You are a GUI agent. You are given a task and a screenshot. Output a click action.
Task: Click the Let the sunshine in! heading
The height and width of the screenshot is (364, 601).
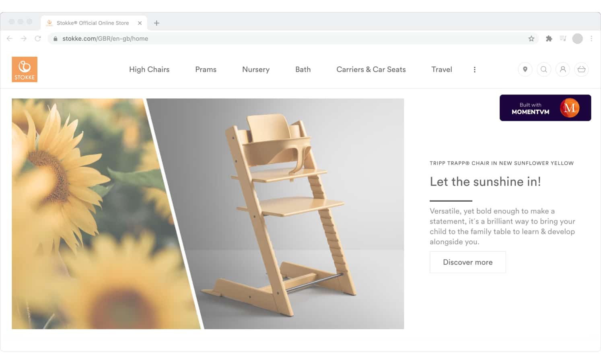(485, 182)
